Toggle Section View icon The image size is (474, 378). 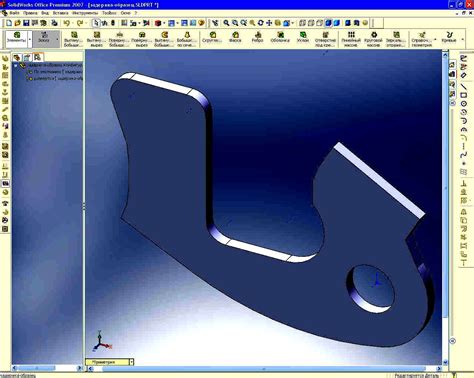(x=356, y=23)
